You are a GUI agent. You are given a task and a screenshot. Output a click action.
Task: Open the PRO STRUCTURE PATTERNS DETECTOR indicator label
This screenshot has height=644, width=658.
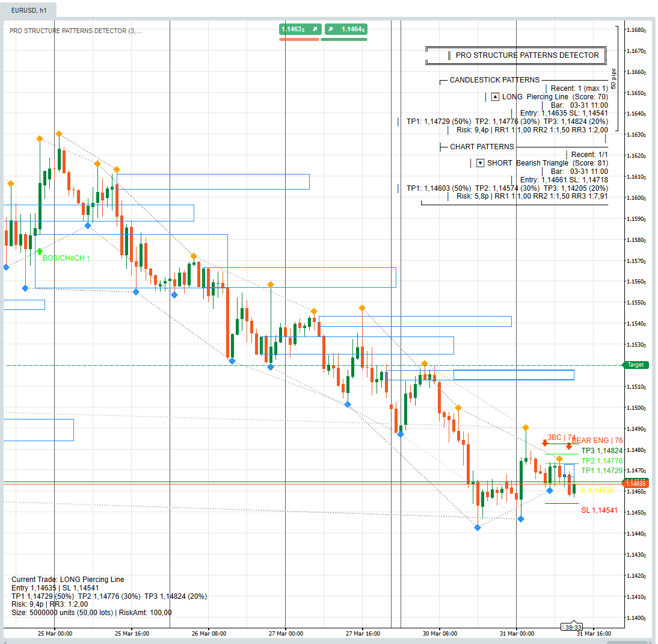point(76,31)
